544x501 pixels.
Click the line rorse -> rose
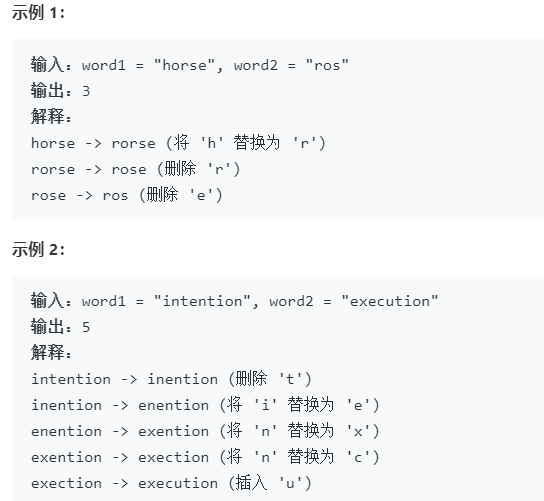tap(135, 169)
